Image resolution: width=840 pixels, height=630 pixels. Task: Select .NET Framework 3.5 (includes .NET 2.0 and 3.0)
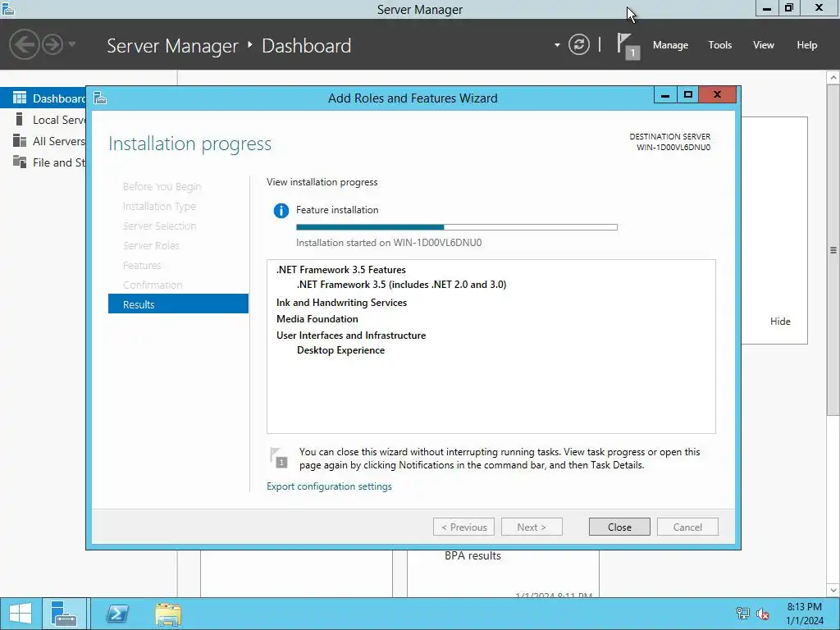(x=401, y=285)
